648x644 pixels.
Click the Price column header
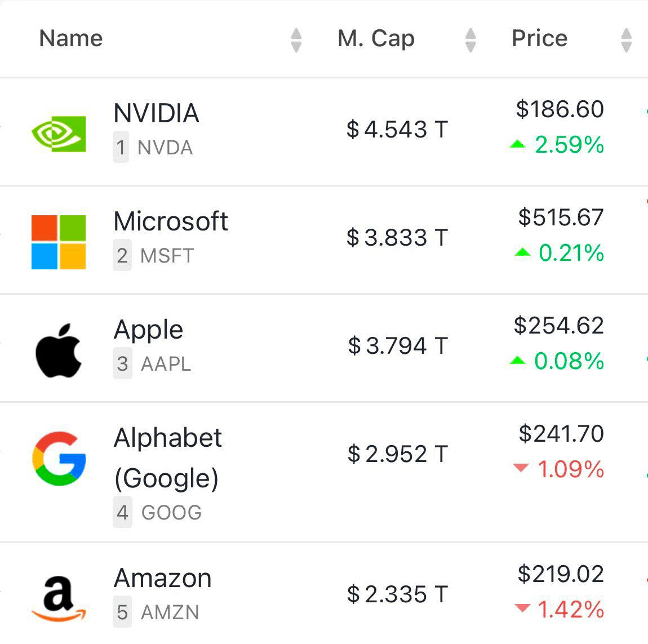pyautogui.click(x=539, y=38)
